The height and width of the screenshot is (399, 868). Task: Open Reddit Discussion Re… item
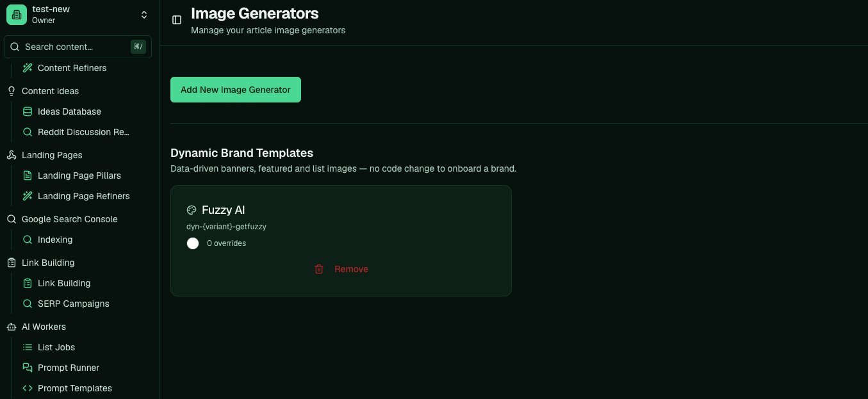pos(83,132)
